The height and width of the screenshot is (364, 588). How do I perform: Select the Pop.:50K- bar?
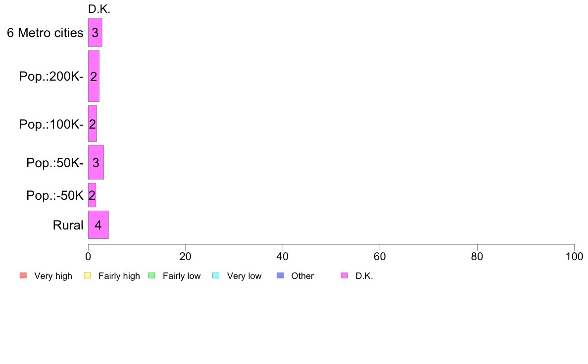tap(96, 162)
